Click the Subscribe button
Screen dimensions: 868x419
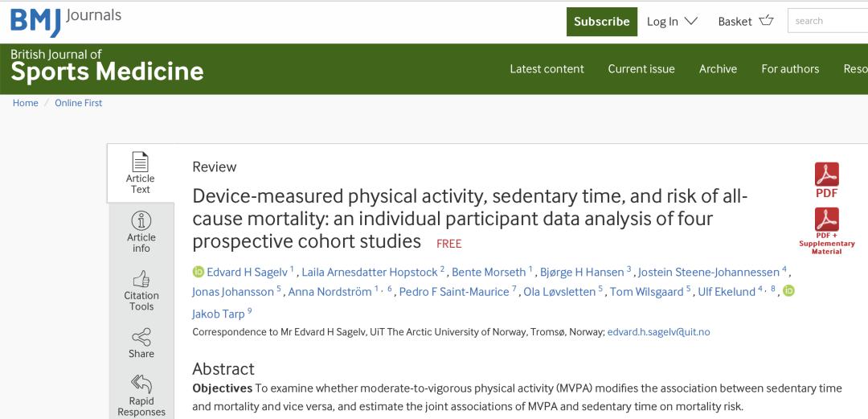[x=602, y=22]
